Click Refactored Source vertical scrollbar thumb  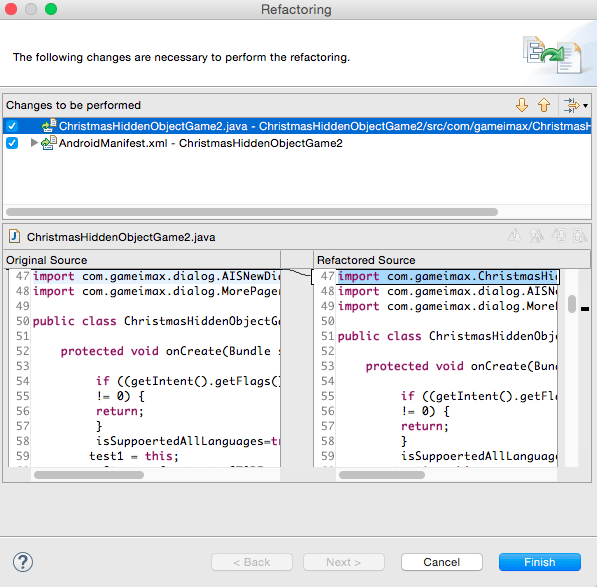(x=571, y=304)
